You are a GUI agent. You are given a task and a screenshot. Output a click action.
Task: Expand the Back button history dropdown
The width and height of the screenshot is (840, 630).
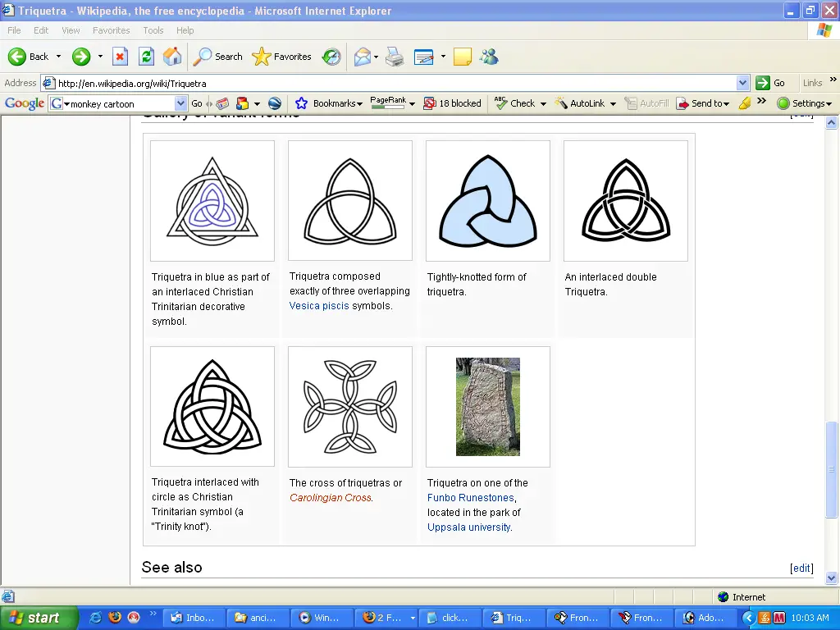[58, 57]
